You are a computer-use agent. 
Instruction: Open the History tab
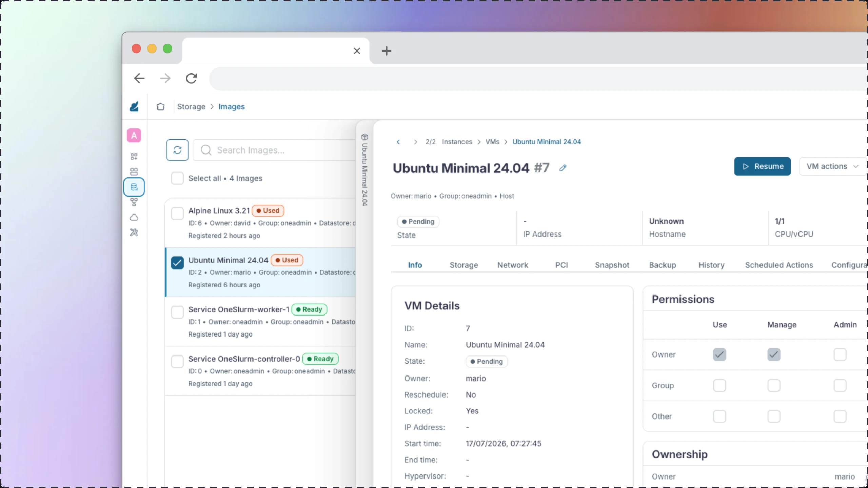[x=711, y=265]
